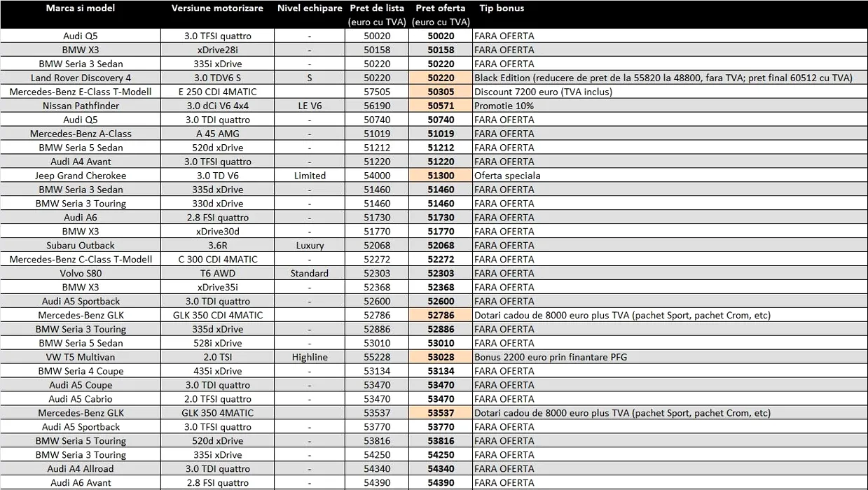Screen dimensions: 868x490
Task: Click the 'Standard' equipment level cell
Action: tap(310, 274)
